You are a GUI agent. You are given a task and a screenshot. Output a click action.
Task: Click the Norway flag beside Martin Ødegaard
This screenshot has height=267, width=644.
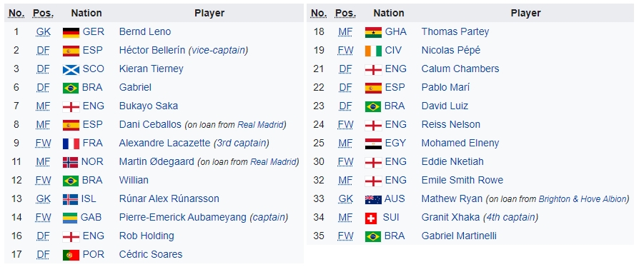(x=70, y=162)
